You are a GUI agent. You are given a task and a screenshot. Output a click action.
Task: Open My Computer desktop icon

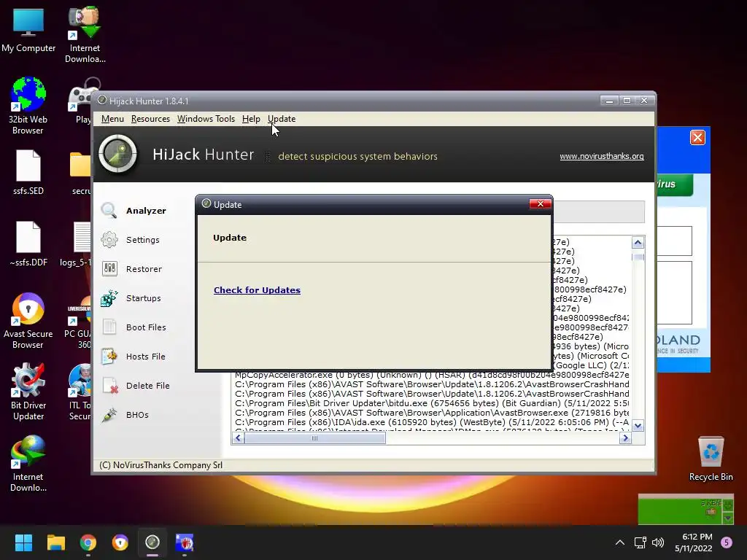(x=28, y=31)
